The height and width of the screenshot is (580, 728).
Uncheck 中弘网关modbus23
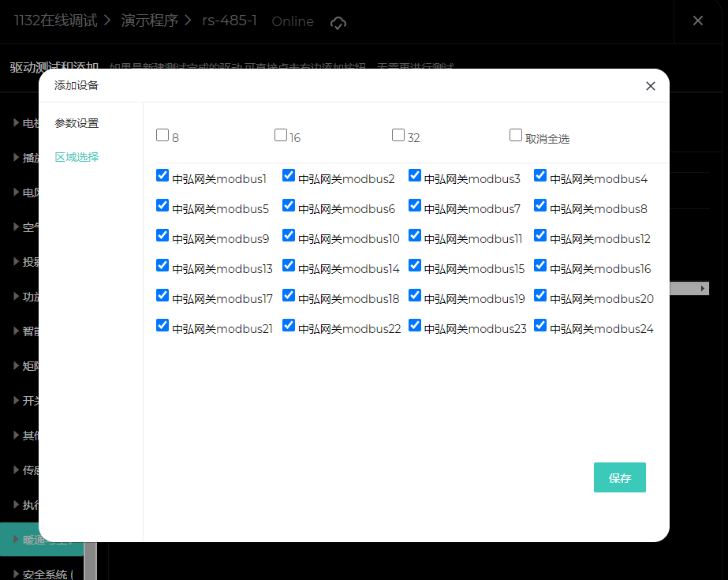click(x=415, y=325)
